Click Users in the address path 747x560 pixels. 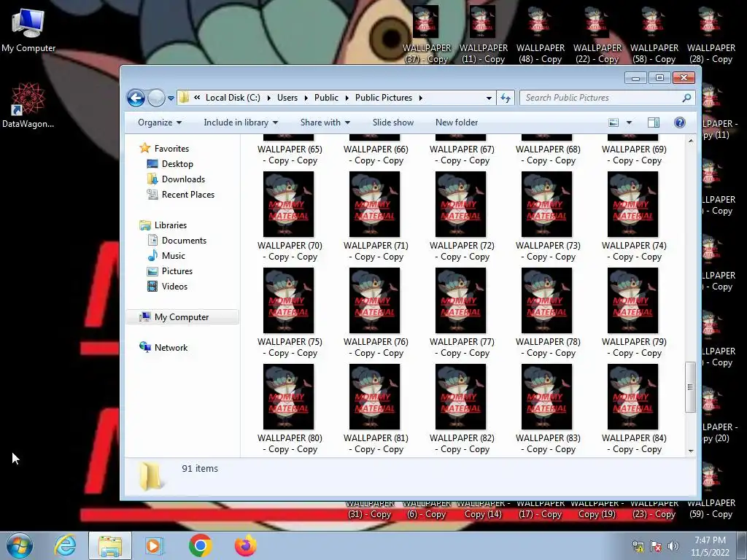[287, 98]
